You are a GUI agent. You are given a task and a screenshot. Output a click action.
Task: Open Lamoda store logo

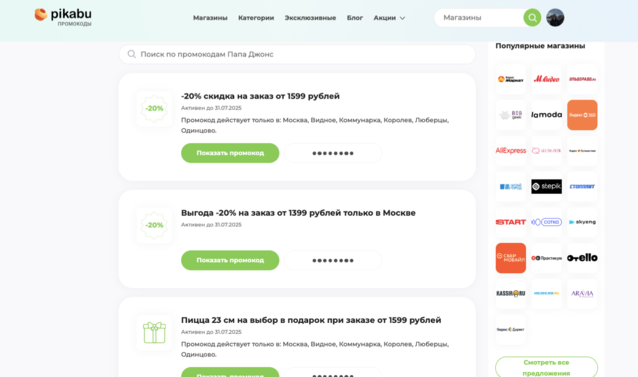[546, 115]
